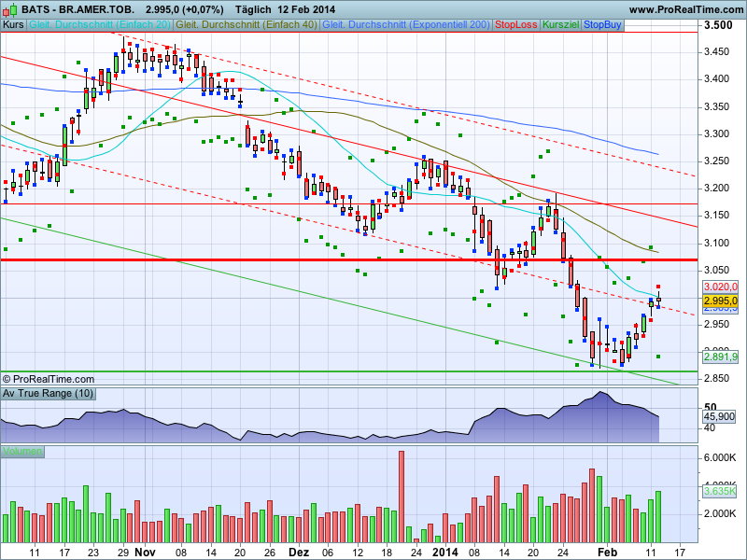747x560 pixels.
Task: Click the 2.850 price axis label
Action: (716, 379)
